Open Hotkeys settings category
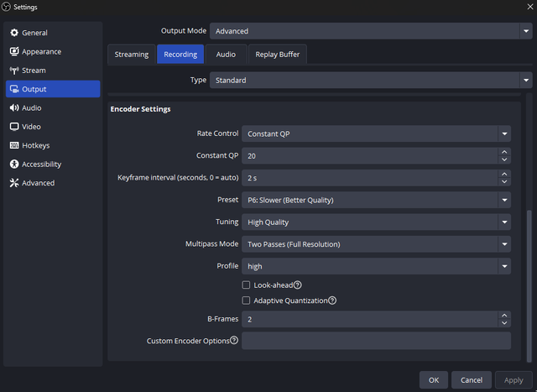The image size is (537, 392). point(53,145)
